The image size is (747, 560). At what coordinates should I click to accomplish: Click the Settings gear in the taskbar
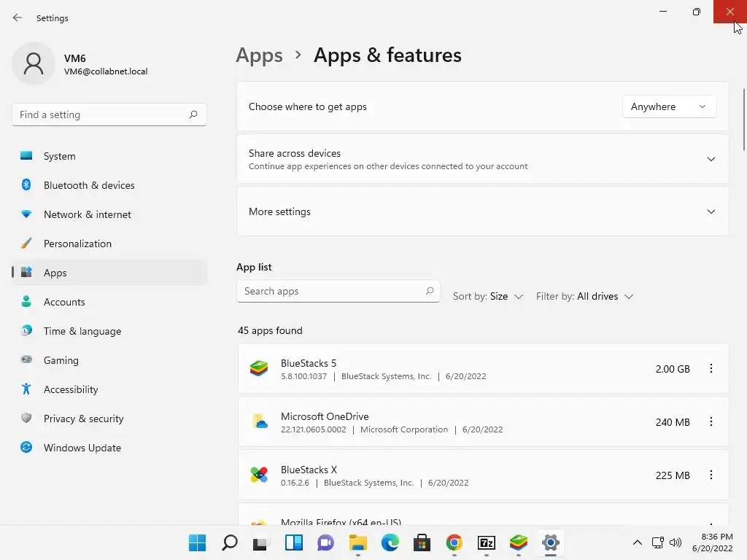click(x=550, y=542)
